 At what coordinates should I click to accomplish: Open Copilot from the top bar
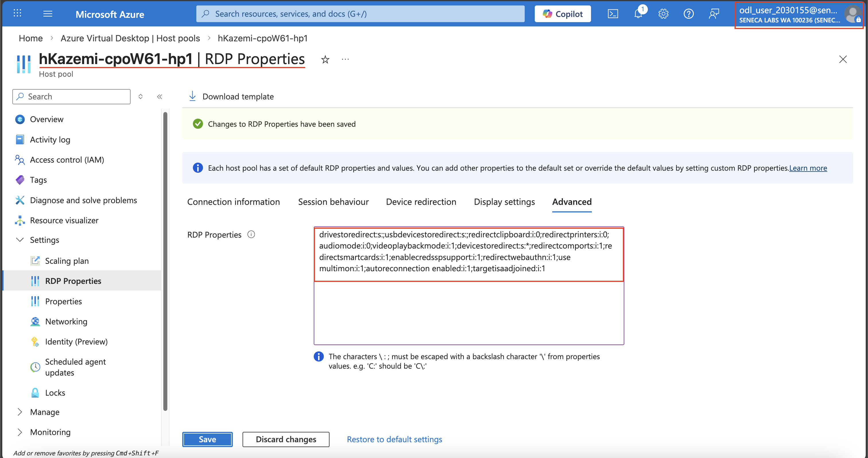point(562,14)
